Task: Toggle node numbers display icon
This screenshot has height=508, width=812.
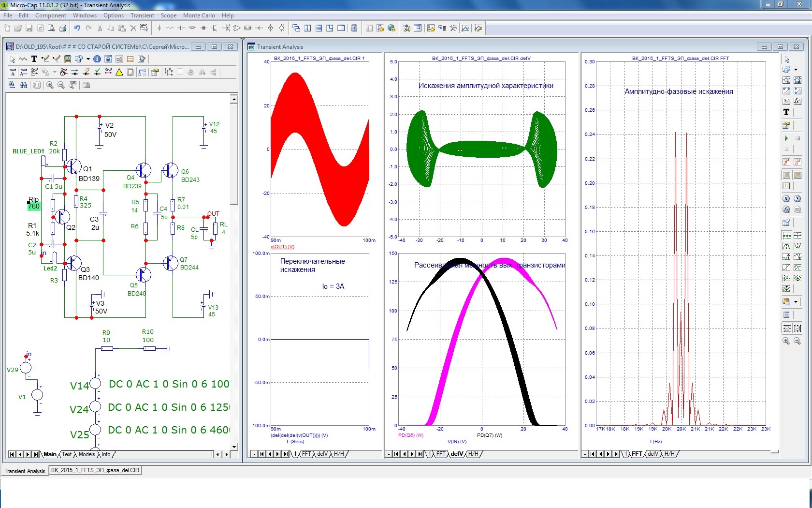Action: click(x=34, y=72)
